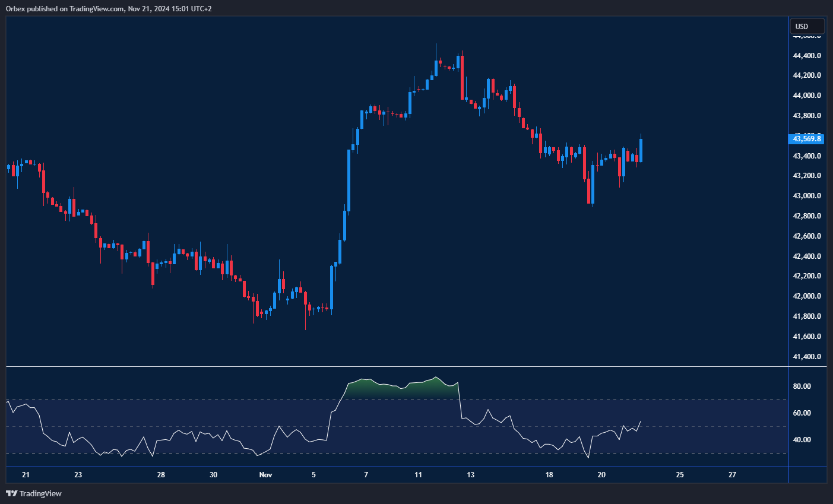Screen dimensions: 833x504
Task: Select the current price label 43,569.8
Action: pos(807,139)
